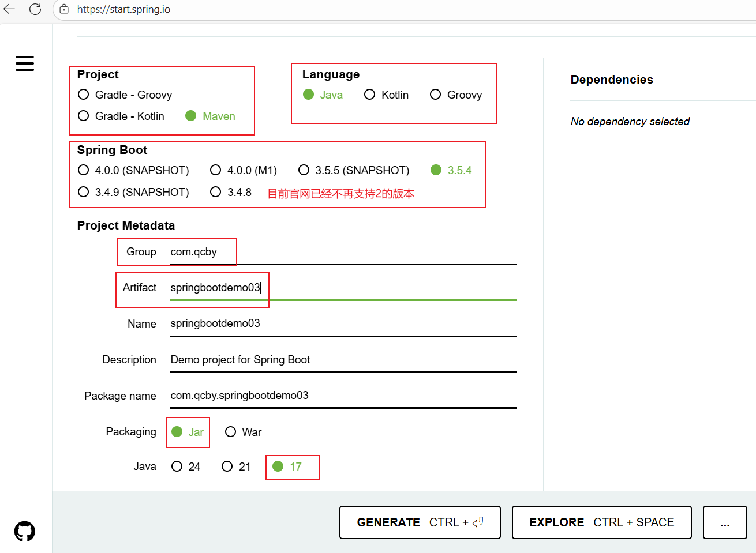Select War packaging
Image resolution: width=756 pixels, height=553 pixels.
coord(244,432)
